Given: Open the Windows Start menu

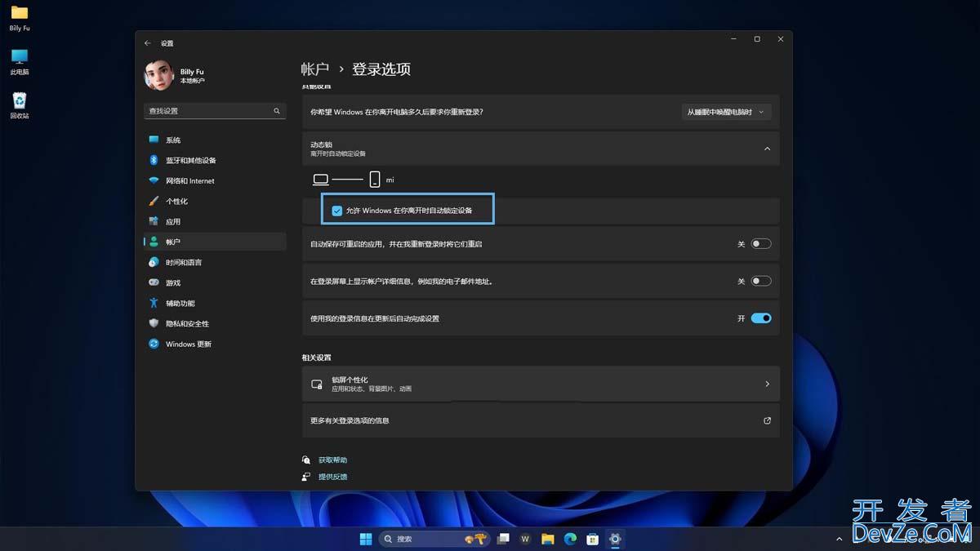Looking at the screenshot, I should [366, 539].
